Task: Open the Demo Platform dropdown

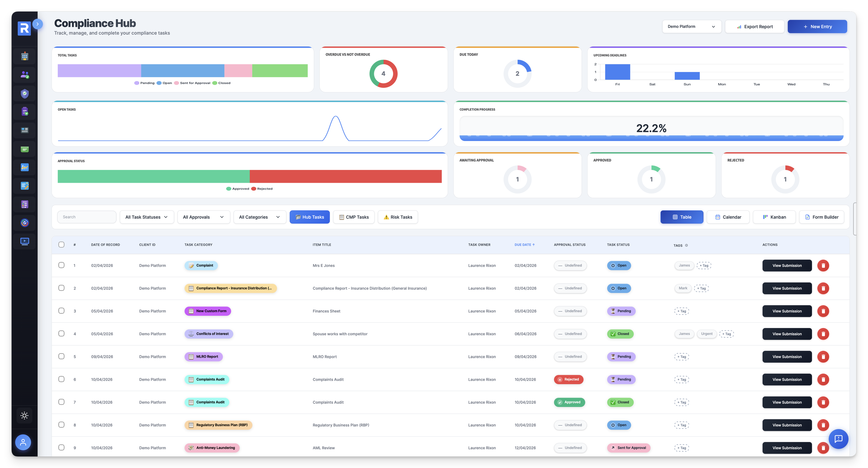Action: [x=692, y=26]
